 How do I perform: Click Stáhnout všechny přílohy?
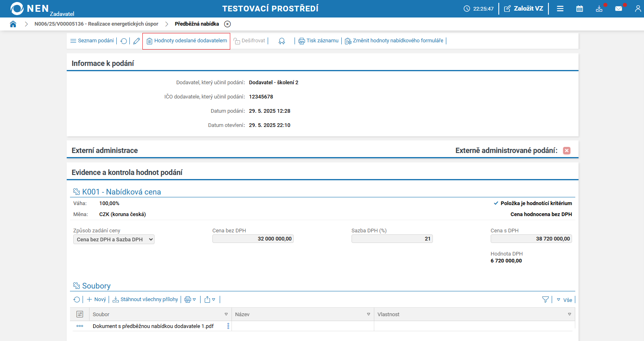point(145,299)
